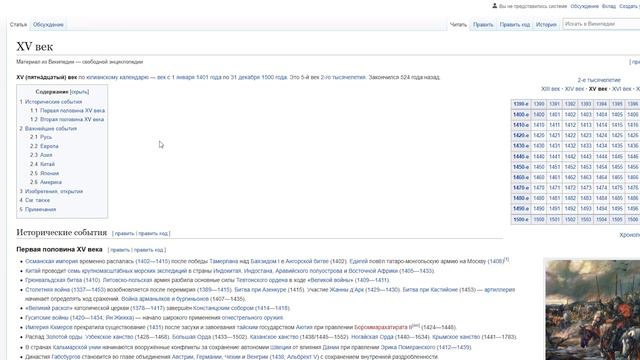Go to Примечания in contents
The height and width of the screenshot is (360, 640).
pos(40,209)
